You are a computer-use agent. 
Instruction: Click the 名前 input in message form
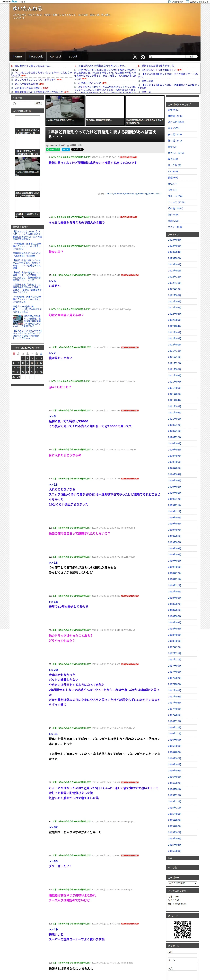click(x=183, y=955)
